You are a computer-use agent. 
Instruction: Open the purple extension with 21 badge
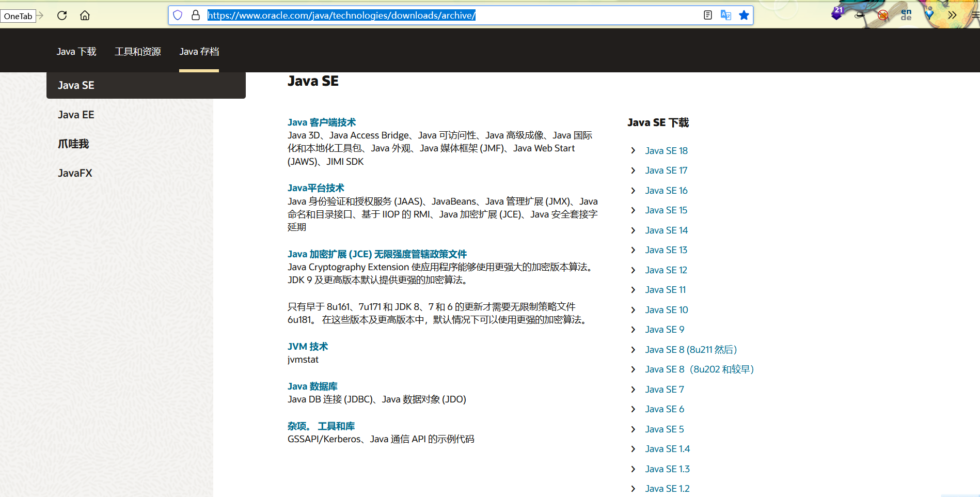[837, 14]
